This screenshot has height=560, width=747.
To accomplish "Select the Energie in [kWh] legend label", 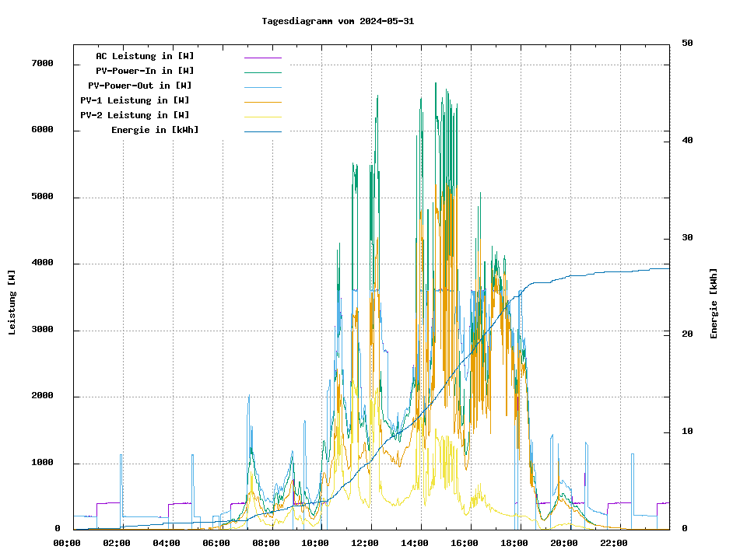I will pos(155,130).
